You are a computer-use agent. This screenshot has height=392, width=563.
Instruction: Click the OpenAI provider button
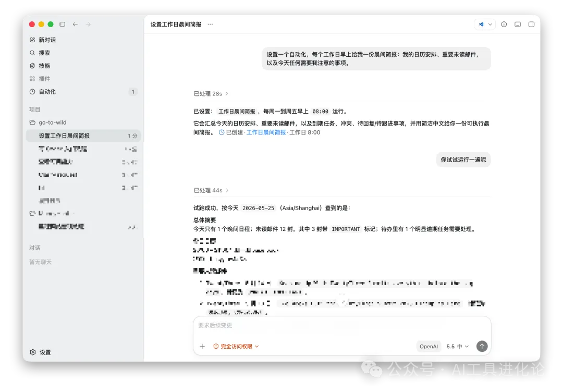pos(429,347)
